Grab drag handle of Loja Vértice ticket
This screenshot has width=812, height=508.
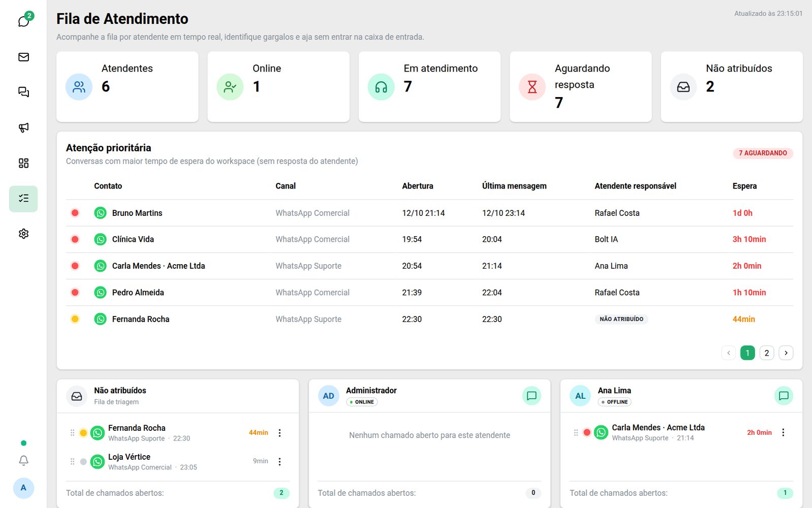click(x=72, y=462)
